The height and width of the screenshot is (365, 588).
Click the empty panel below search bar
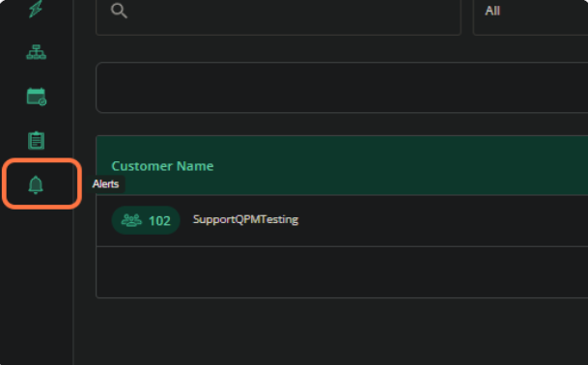[x=342, y=88]
